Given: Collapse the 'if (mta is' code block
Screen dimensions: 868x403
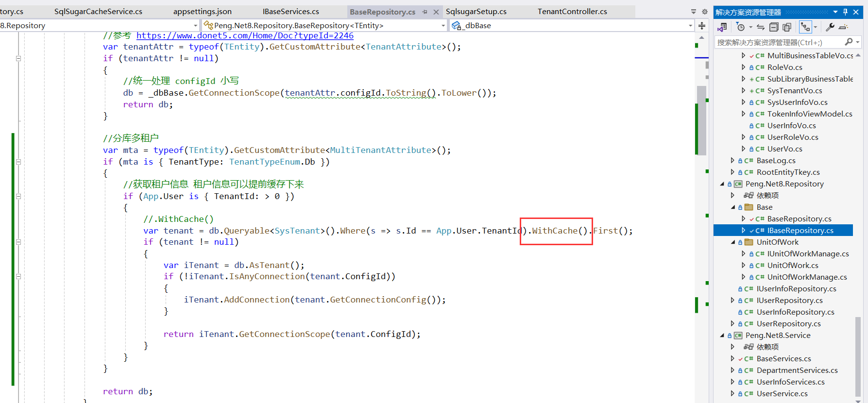Looking at the screenshot, I should [18, 162].
